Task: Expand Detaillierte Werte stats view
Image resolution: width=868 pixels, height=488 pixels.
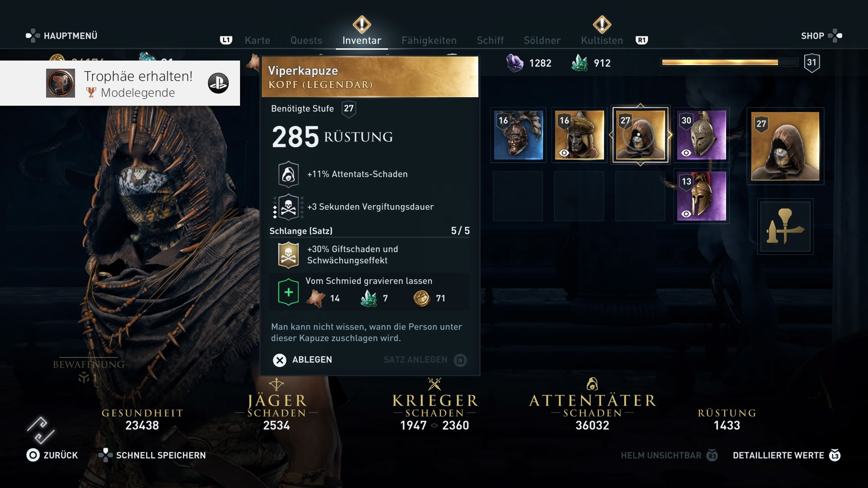Action: pos(786,455)
